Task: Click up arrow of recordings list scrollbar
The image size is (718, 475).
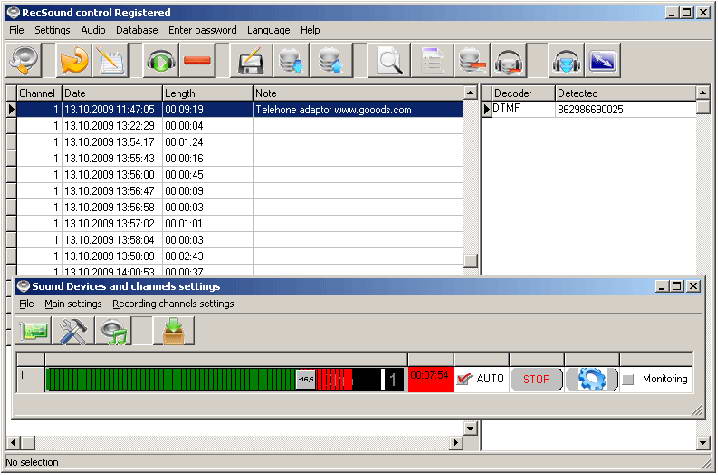Action: pyautogui.click(x=470, y=93)
